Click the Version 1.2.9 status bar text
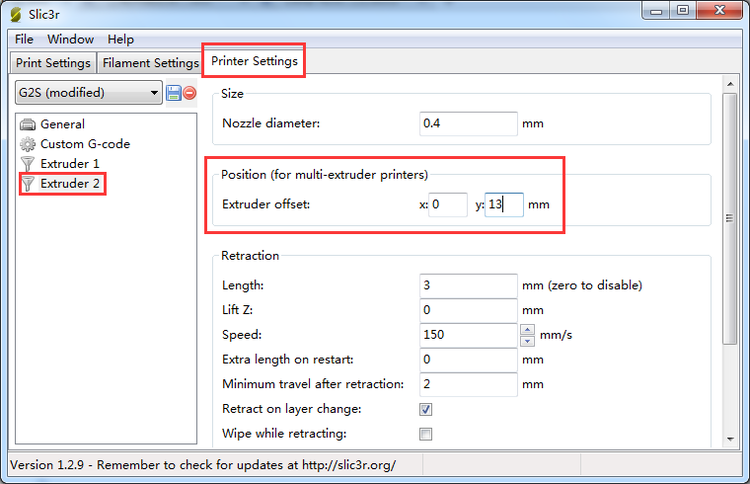This screenshot has width=750, height=484. 203,465
